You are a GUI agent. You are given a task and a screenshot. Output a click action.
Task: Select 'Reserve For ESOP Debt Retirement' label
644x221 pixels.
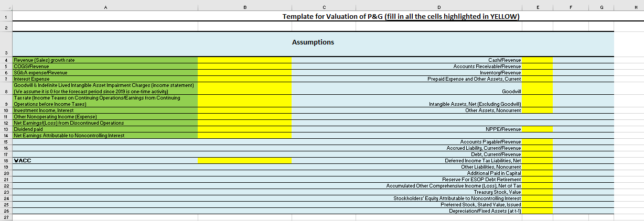439,180
